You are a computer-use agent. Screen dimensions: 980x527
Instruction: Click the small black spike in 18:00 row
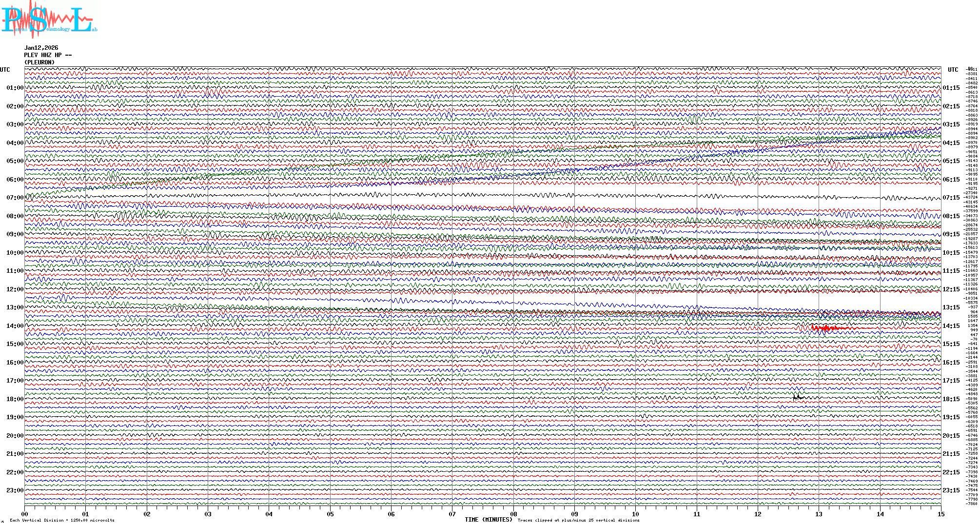797,398
